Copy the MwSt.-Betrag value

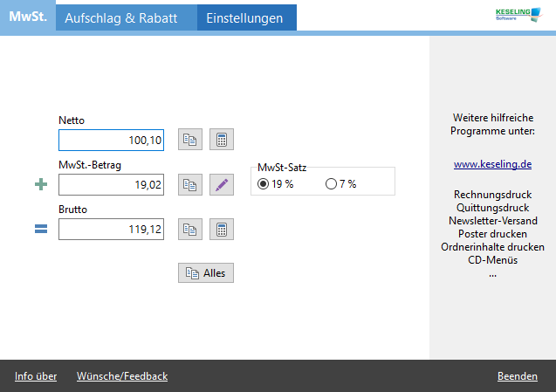click(x=190, y=184)
